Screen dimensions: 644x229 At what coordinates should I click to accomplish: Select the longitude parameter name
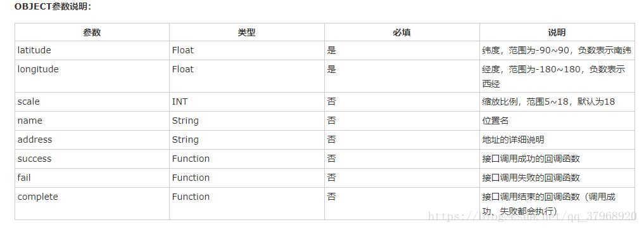tap(38, 70)
